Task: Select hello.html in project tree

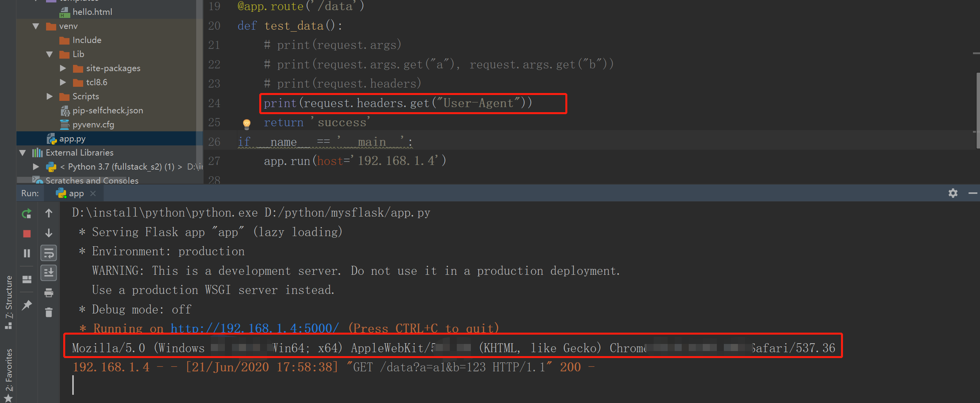Action: click(92, 12)
